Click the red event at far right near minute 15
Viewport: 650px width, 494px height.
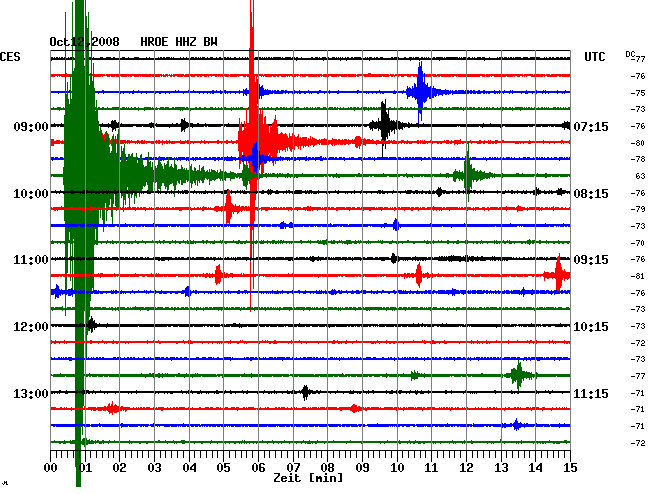558,275
